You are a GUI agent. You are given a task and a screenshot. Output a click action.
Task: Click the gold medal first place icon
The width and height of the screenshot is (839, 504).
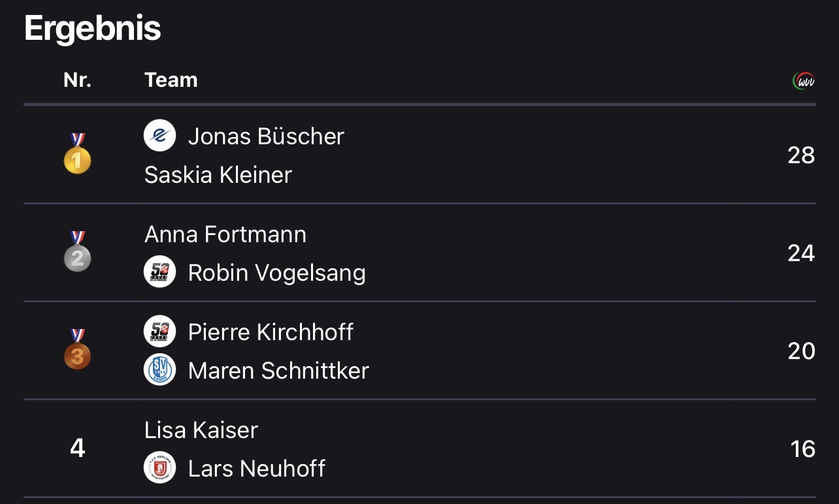point(77,155)
